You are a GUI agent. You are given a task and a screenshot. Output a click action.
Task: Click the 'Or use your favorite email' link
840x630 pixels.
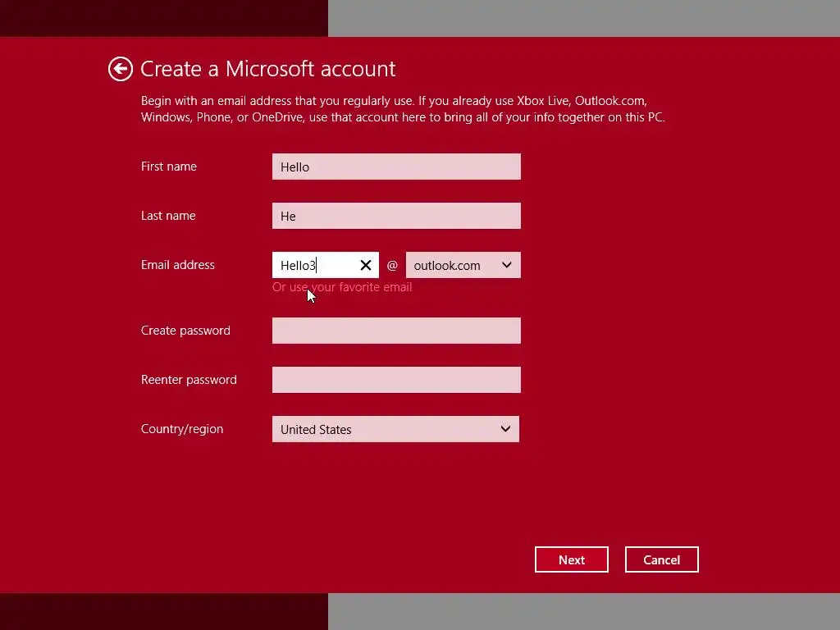click(342, 287)
